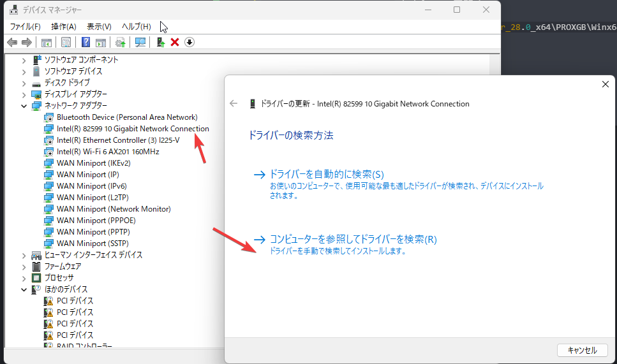Expand the プロセッサ node
The height and width of the screenshot is (364, 617).
(x=24, y=279)
